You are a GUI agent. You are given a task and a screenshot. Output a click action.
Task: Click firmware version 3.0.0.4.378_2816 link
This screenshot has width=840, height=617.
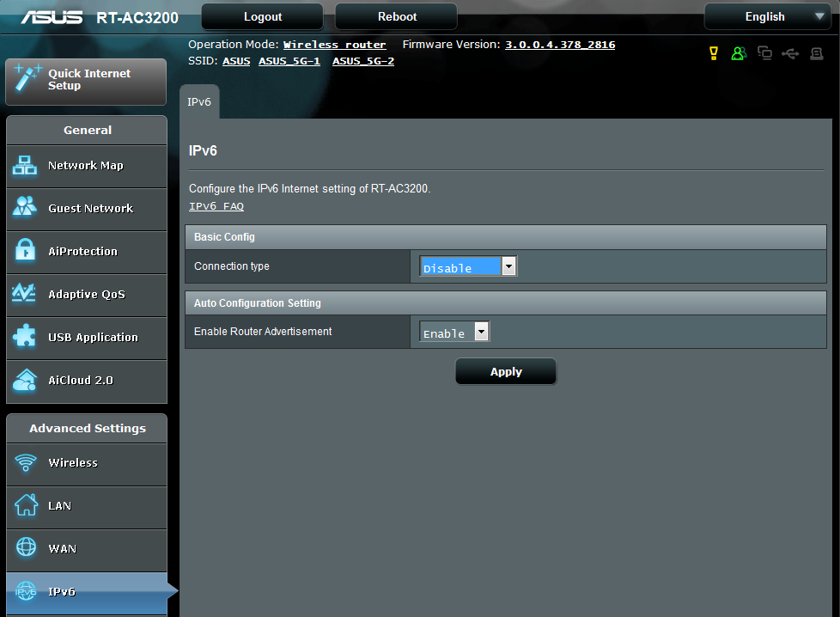point(560,45)
